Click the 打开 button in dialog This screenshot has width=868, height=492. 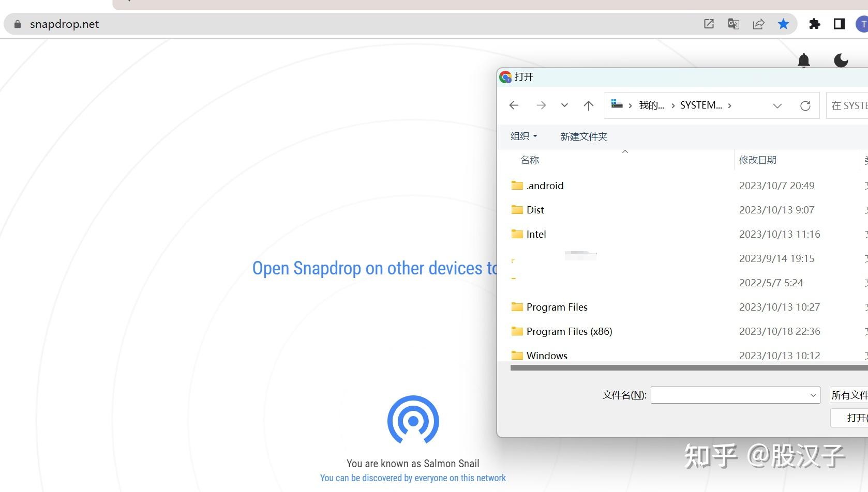[849, 418]
